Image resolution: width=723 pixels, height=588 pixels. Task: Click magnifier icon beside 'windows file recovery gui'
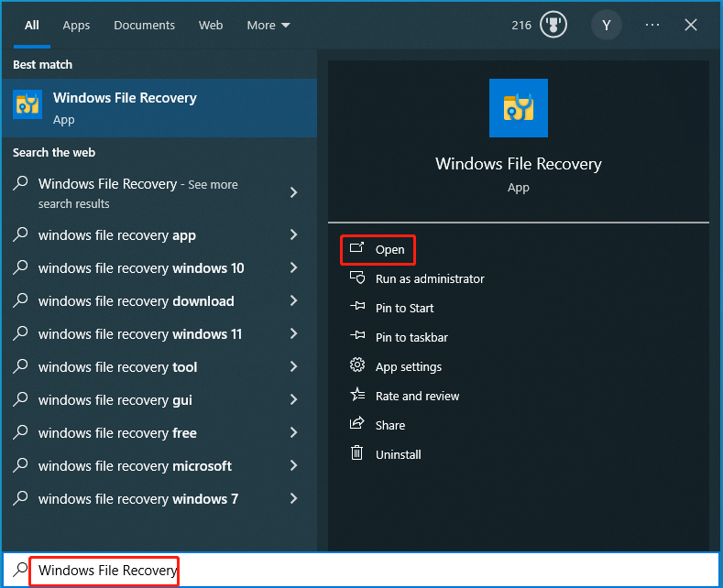pos(20,399)
